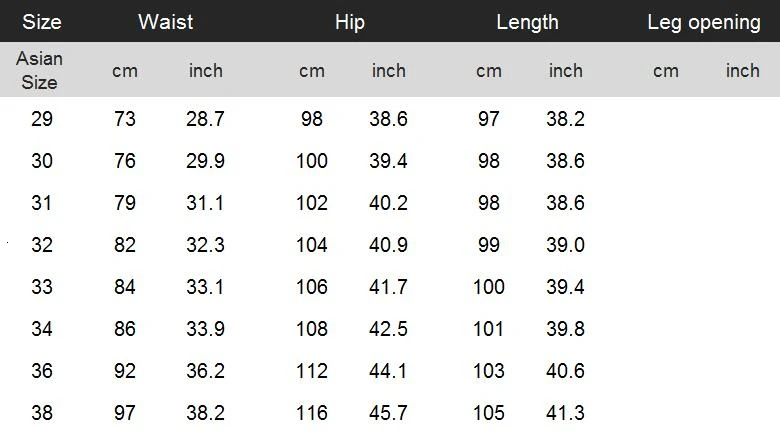Select size 29 in the Size column

tap(42, 119)
